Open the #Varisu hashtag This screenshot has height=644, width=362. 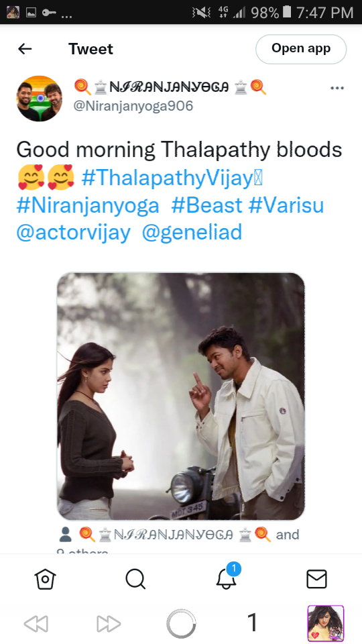pyautogui.click(x=286, y=205)
